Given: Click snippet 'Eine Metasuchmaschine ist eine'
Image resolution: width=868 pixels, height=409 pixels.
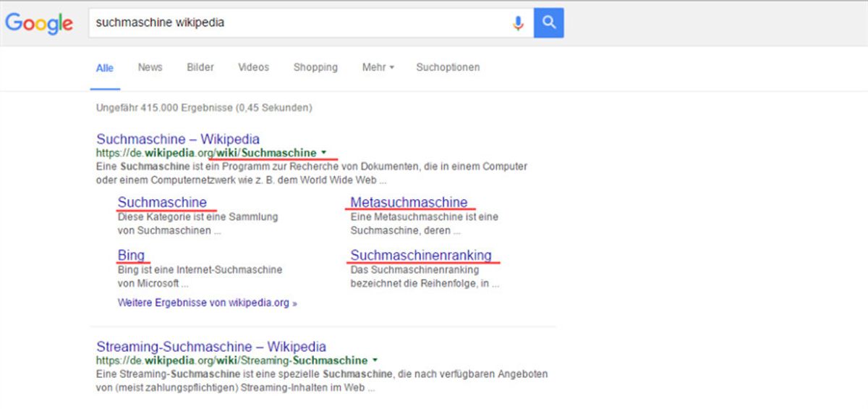Looking at the screenshot, I should tap(425, 223).
